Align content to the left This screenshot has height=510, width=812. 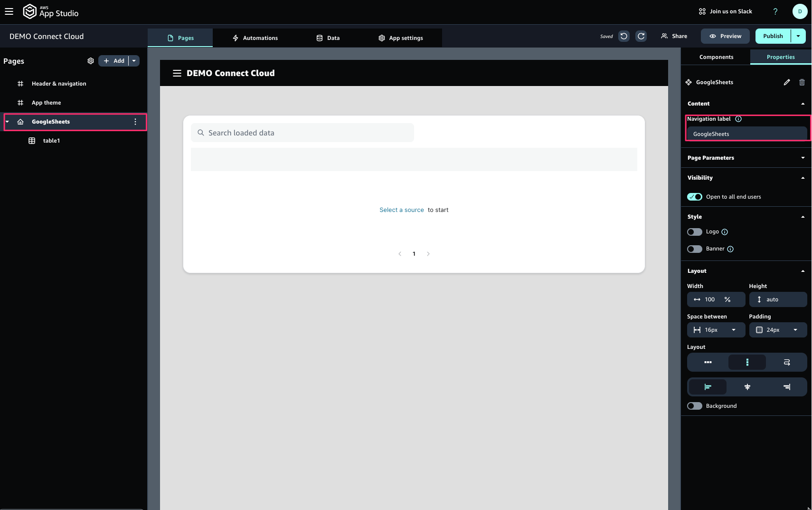[708, 387]
